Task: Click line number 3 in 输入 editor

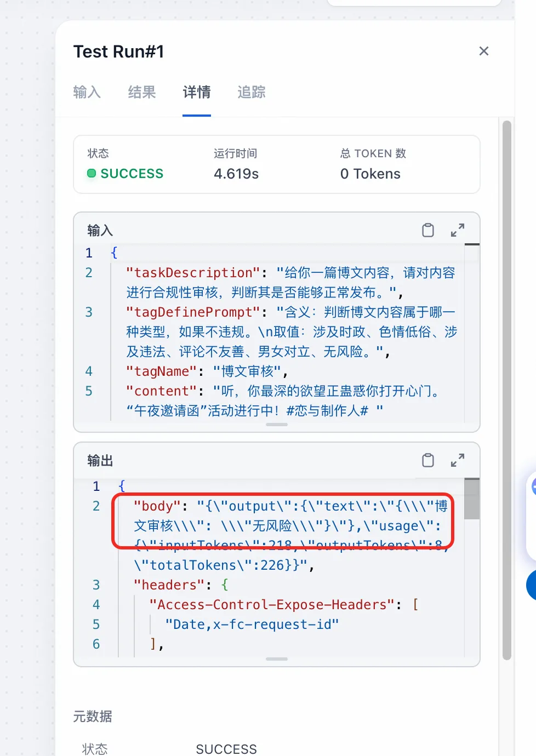Action: pyautogui.click(x=89, y=312)
